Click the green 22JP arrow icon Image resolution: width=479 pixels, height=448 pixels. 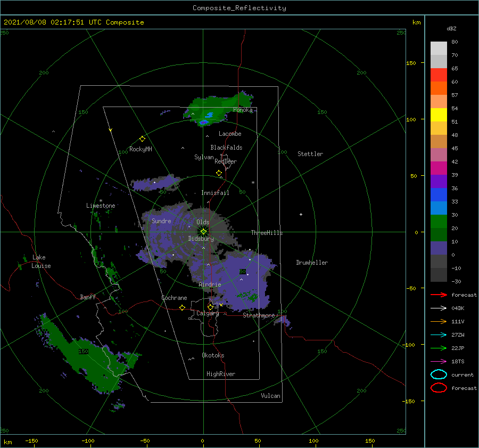[439, 348]
